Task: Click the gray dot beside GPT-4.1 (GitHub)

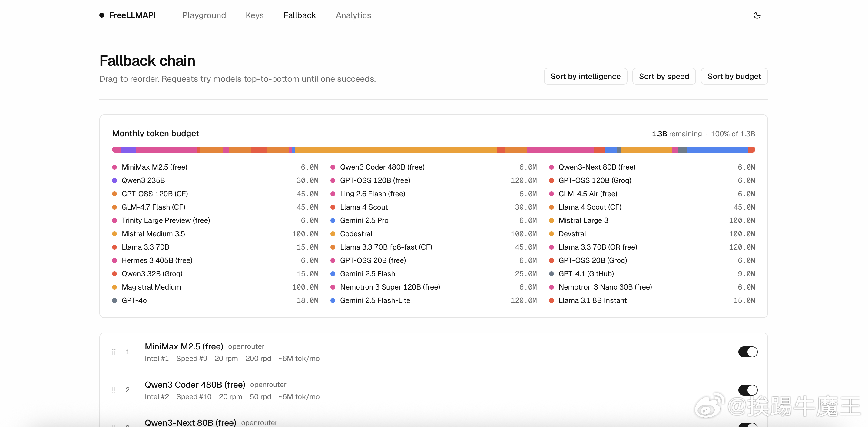Action: 552,274
